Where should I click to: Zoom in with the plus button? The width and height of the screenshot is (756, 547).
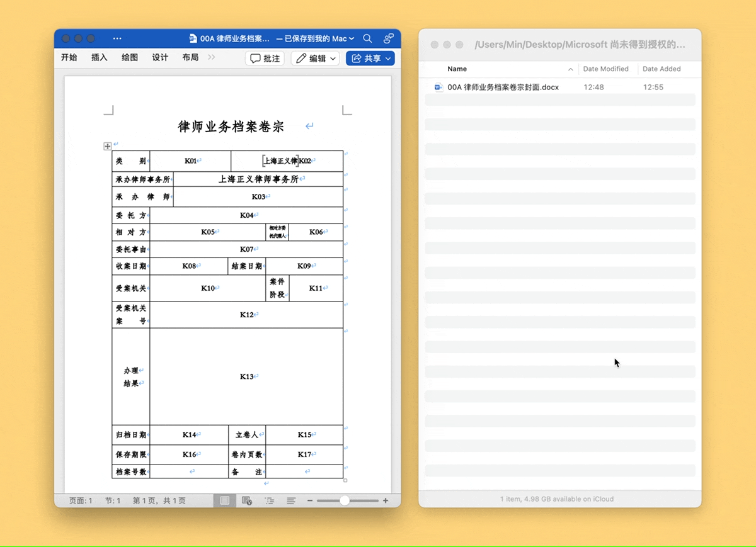[x=386, y=500]
